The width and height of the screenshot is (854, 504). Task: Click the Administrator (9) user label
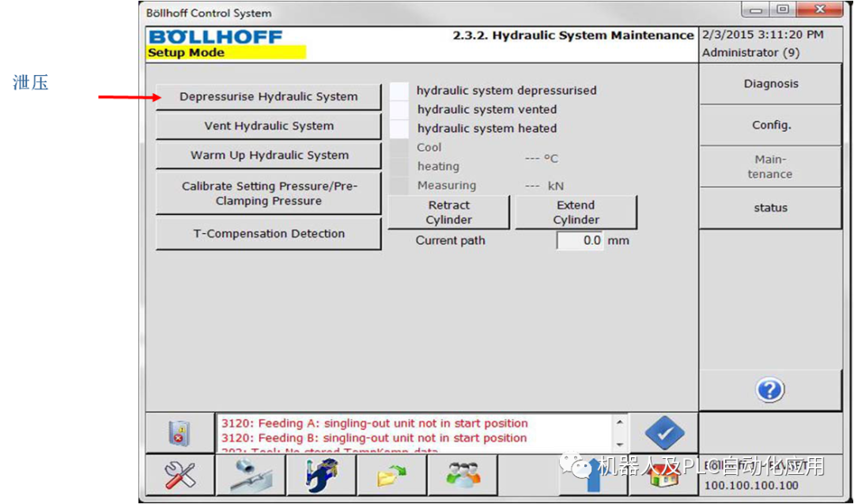750,53
